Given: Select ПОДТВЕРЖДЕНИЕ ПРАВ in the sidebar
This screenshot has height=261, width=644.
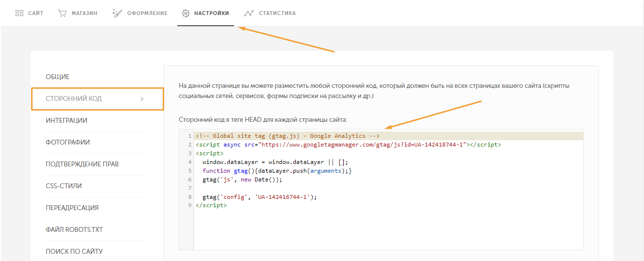Looking at the screenshot, I should pyautogui.click(x=82, y=164).
